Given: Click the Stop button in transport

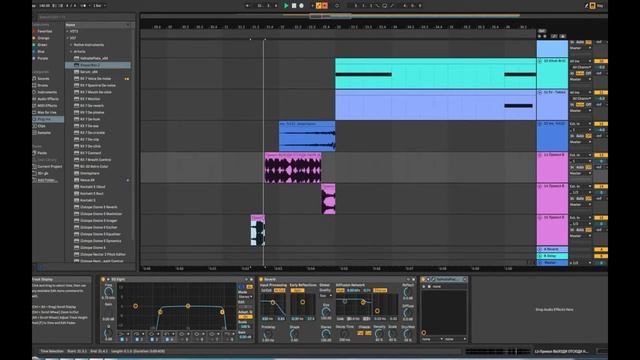Looking at the screenshot, I should click(x=293, y=6).
